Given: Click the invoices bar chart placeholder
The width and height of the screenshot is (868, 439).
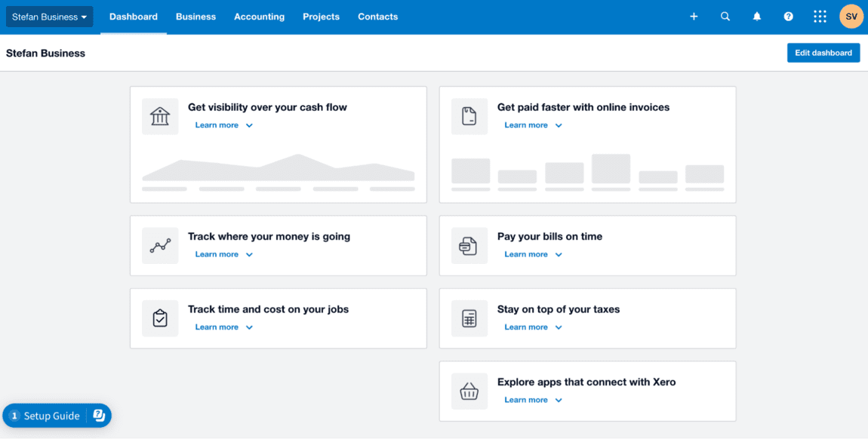Looking at the screenshot, I should [588, 173].
